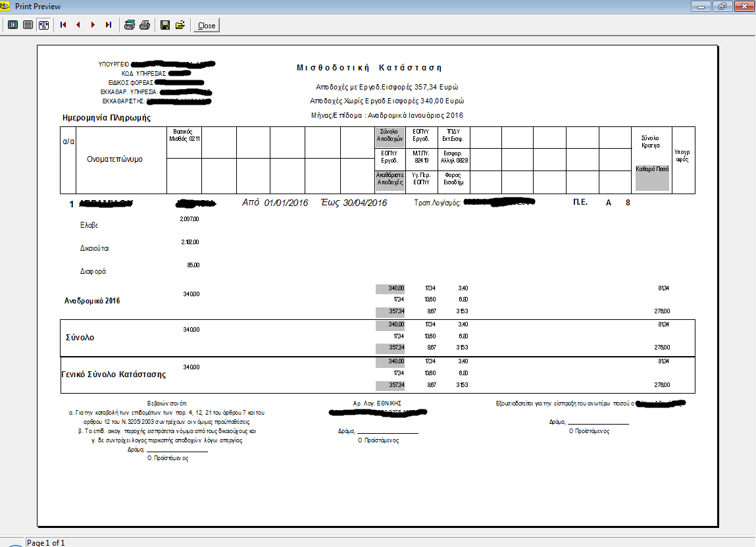Click the Γενικό Σύνολο Κατάστασης row label
756x547 pixels.
point(113,374)
